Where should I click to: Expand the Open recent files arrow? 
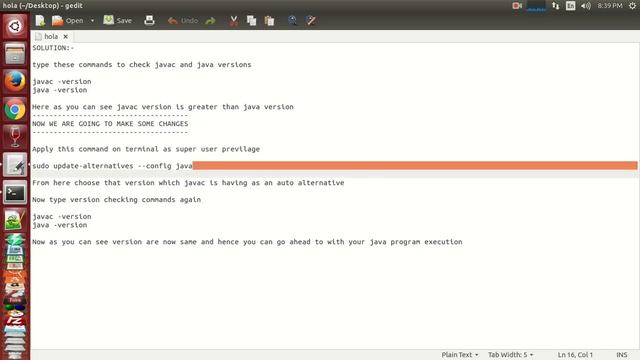click(92, 20)
